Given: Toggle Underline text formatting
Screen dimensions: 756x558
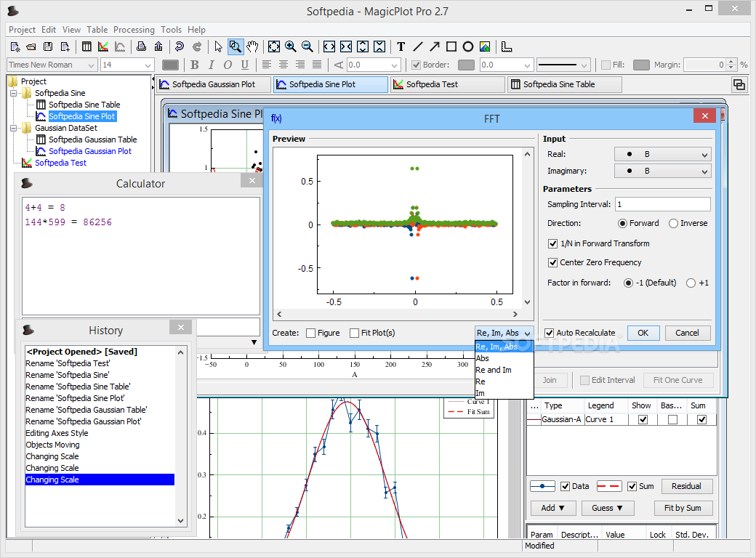Looking at the screenshot, I should 245,65.
